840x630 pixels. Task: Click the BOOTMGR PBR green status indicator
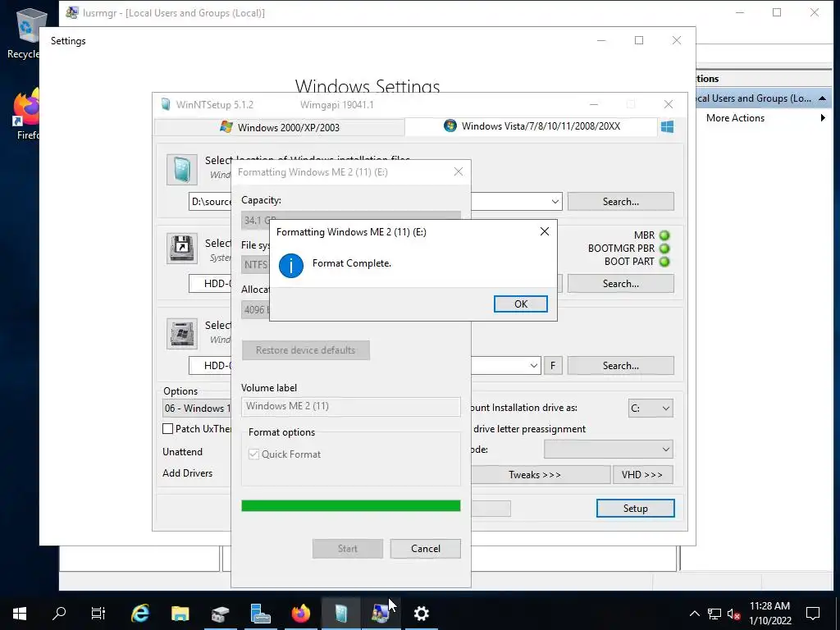coord(664,249)
